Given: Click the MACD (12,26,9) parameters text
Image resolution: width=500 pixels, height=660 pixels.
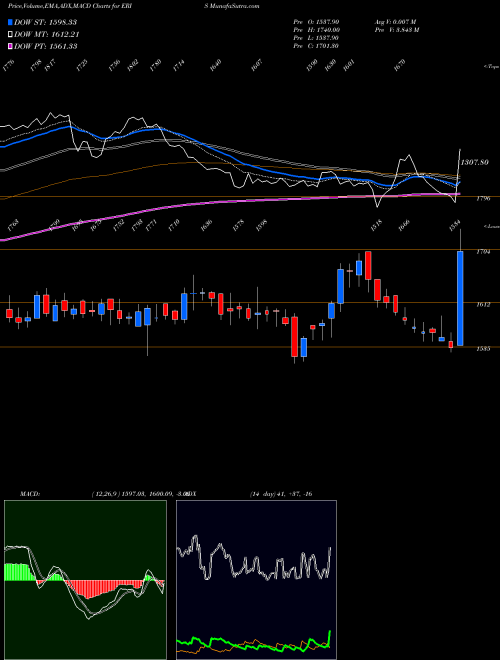Looking at the screenshot, I should coord(139,494).
